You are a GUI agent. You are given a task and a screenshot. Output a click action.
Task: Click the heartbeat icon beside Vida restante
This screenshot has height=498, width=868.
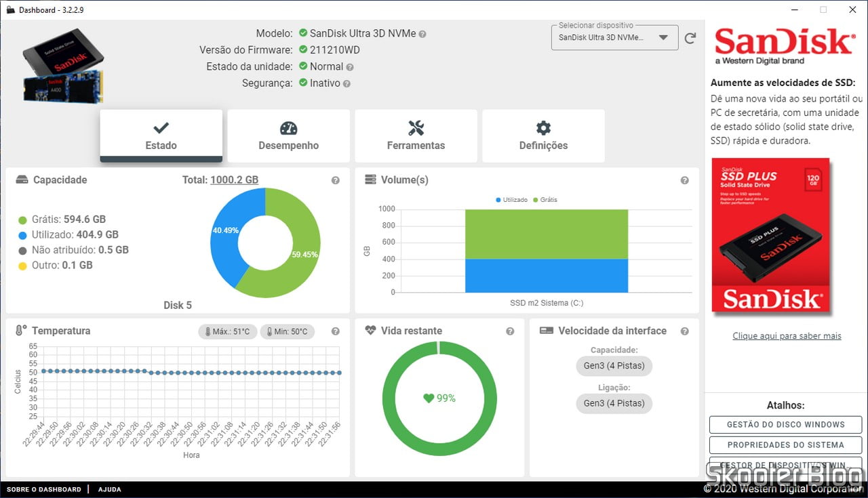pos(370,331)
